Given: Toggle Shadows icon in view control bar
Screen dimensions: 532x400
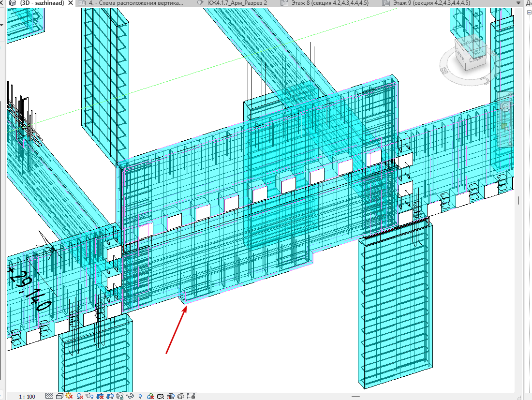Looking at the screenshot, I should pyautogui.click(x=80, y=396).
